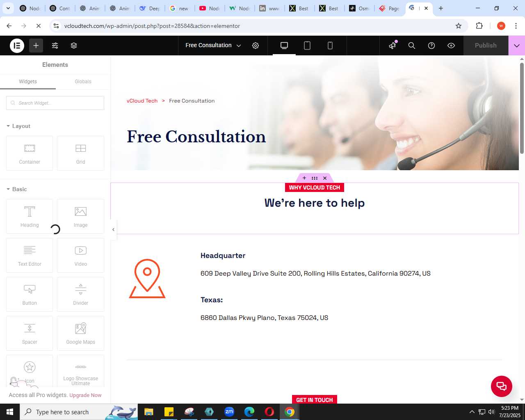Image resolution: width=525 pixels, height=420 pixels.
Task: Open the red chat bubble button
Action: pyautogui.click(x=502, y=386)
